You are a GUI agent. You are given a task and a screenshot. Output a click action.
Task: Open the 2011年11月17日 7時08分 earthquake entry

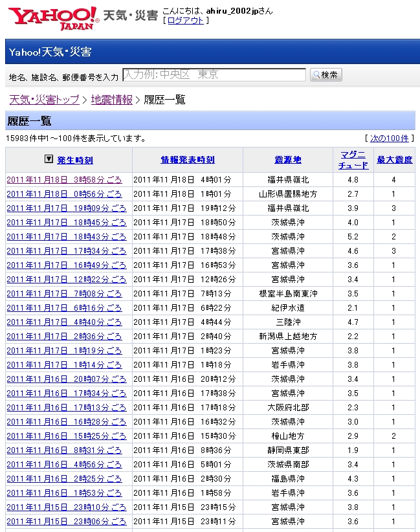63,294
